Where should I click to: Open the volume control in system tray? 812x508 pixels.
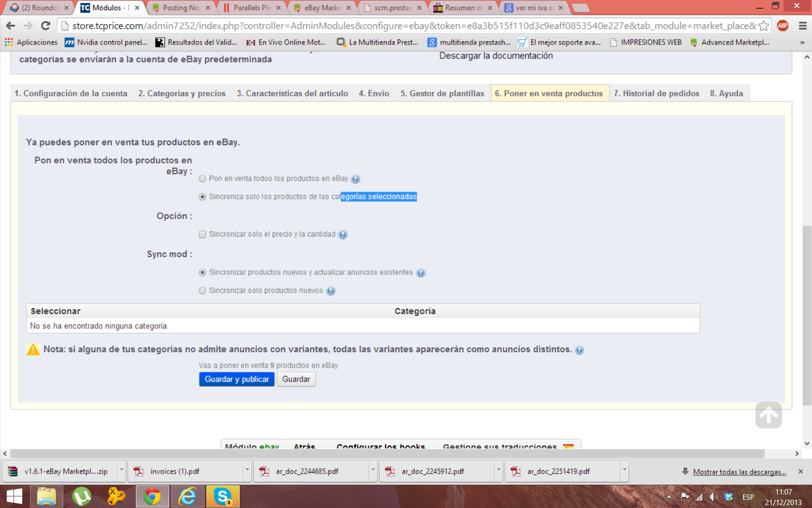click(713, 497)
